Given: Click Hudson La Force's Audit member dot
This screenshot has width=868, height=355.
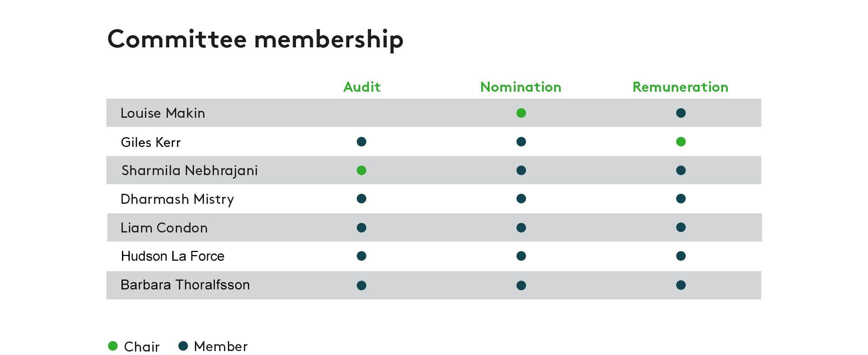Looking at the screenshot, I should (x=362, y=256).
